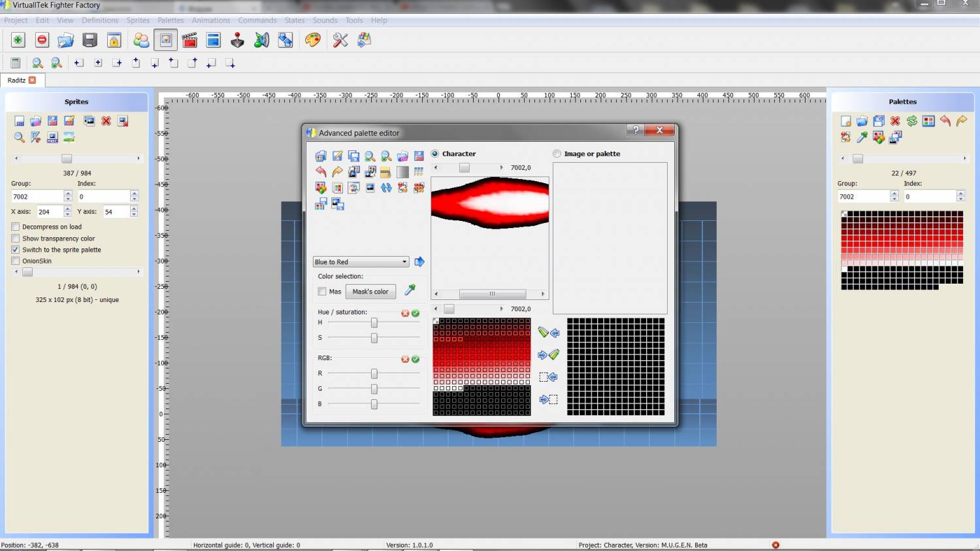Increase Palettes Group value with up spinner

pyautogui.click(x=894, y=193)
